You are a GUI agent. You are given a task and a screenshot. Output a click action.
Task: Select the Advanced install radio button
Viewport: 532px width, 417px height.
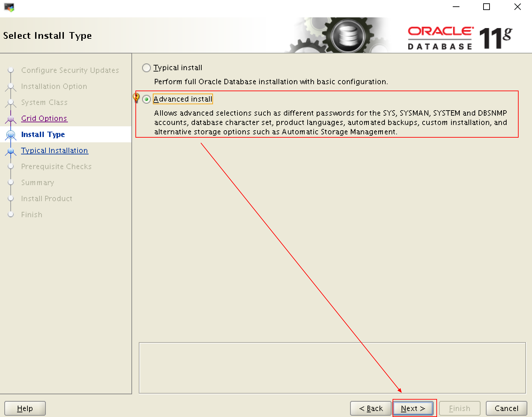(x=146, y=99)
